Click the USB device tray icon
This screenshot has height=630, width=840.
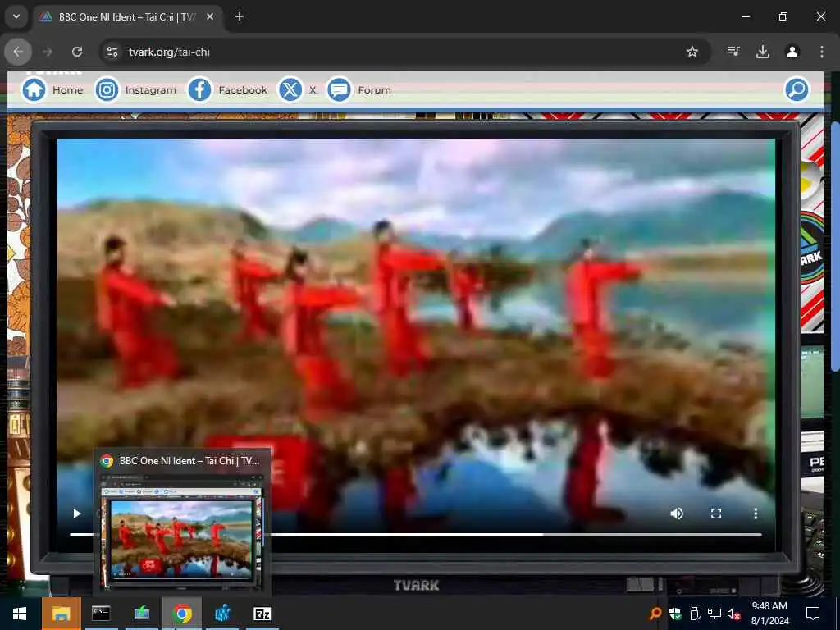695,614
